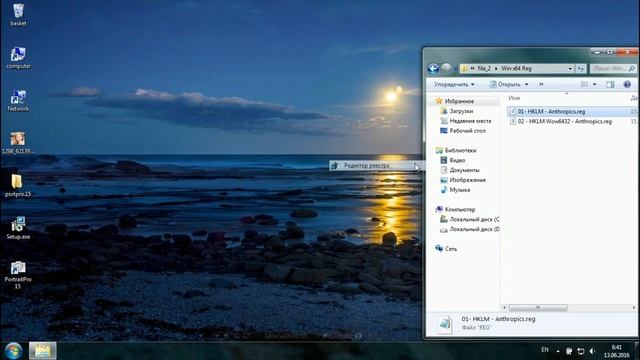The width and height of the screenshot is (640, 360).
Task: Click file_2 in the address breadcrumb
Action: pyautogui.click(x=484, y=69)
